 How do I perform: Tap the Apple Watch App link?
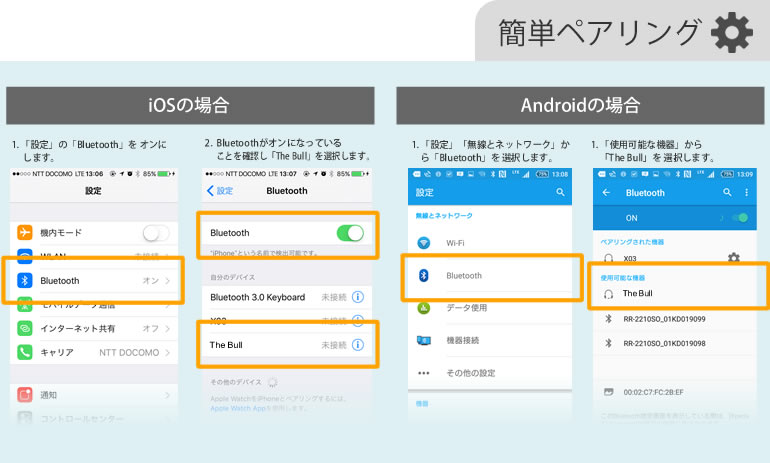[x=238, y=409]
